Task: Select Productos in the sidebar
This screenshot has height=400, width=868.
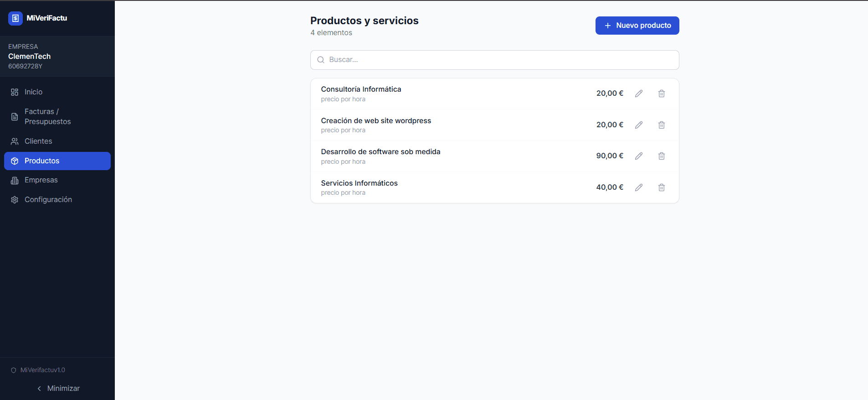Action: pos(57,161)
